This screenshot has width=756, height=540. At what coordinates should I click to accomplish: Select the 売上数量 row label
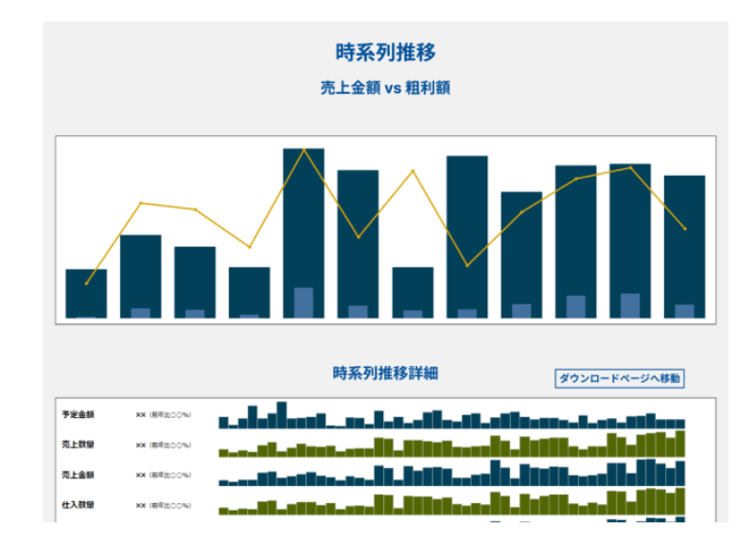click(78, 444)
